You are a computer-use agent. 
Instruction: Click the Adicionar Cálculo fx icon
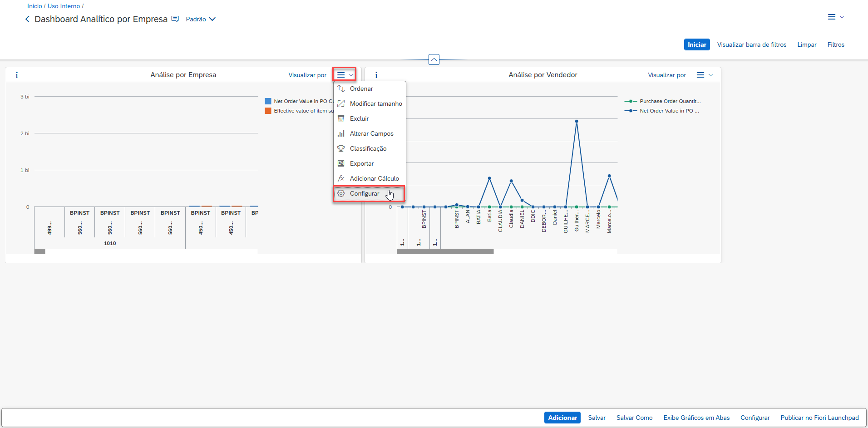(x=341, y=178)
